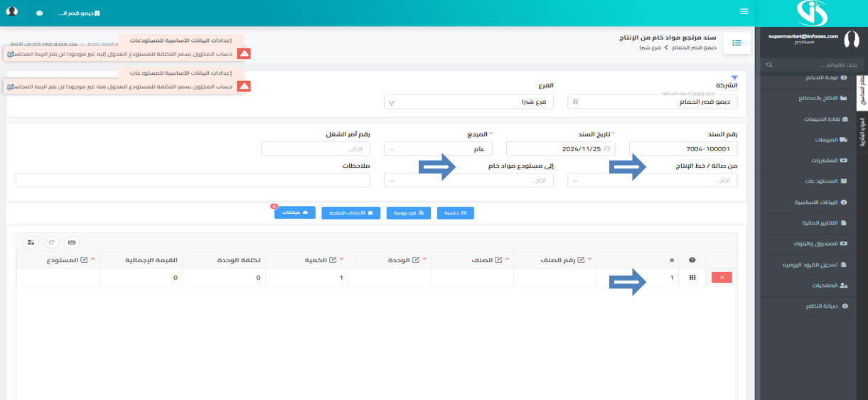Delete row 1 with the red X button
Screen dimensions: 868x400
point(722,278)
